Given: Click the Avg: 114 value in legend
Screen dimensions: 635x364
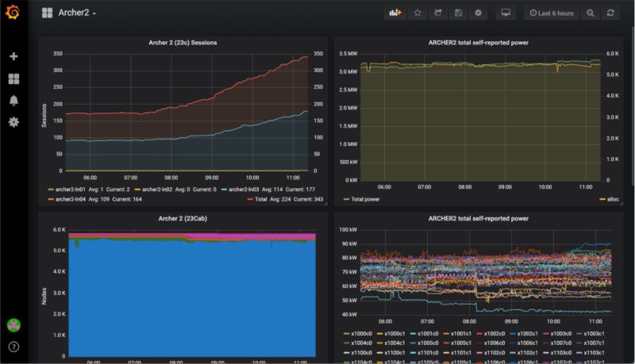Looking at the screenshot, I should coord(272,190).
